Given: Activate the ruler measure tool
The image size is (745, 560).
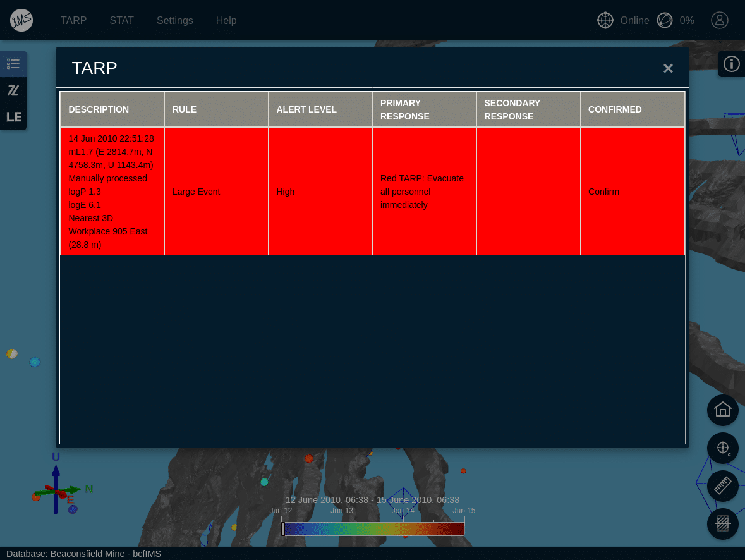Looking at the screenshot, I should 722,486.
